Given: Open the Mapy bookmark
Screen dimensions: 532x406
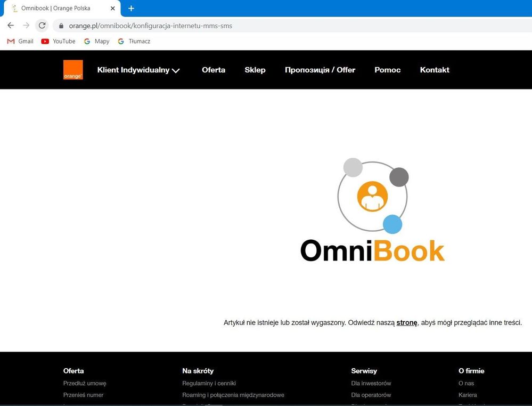Looking at the screenshot, I should [x=96, y=41].
